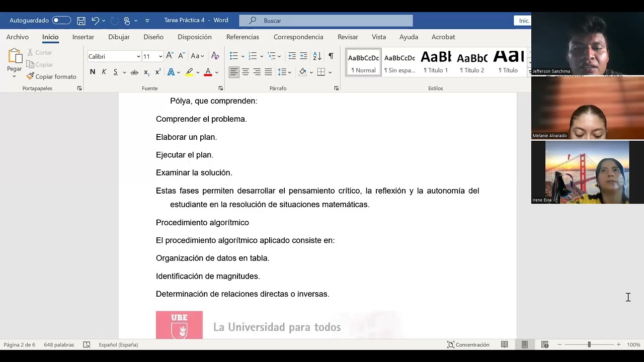Open the font color dropdown arrow
Viewport: 644px width, 362px height.
[216, 72]
